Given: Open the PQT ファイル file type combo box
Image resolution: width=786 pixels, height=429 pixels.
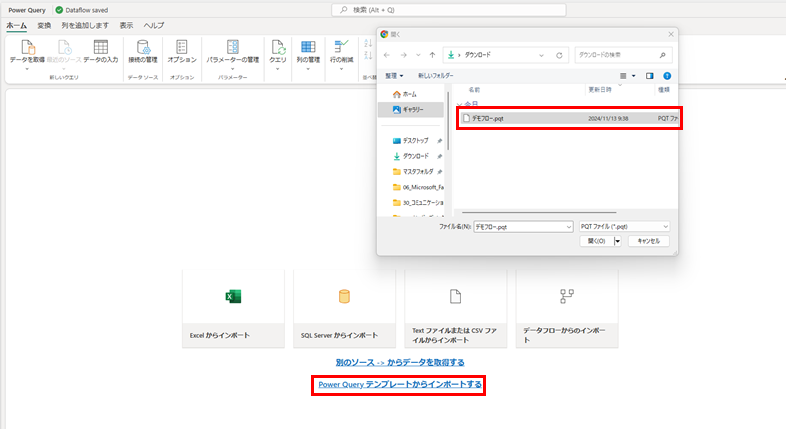Looking at the screenshot, I should coord(624,227).
